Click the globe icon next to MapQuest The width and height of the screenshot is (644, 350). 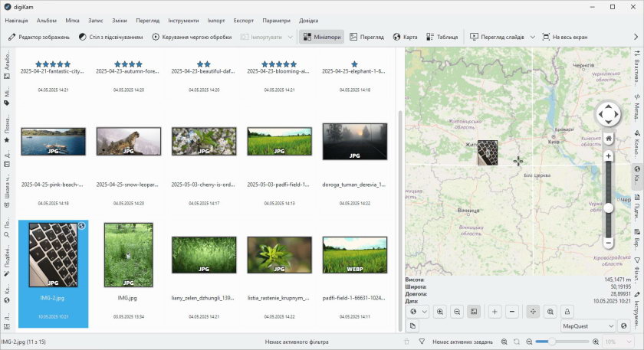(x=623, y=326)
